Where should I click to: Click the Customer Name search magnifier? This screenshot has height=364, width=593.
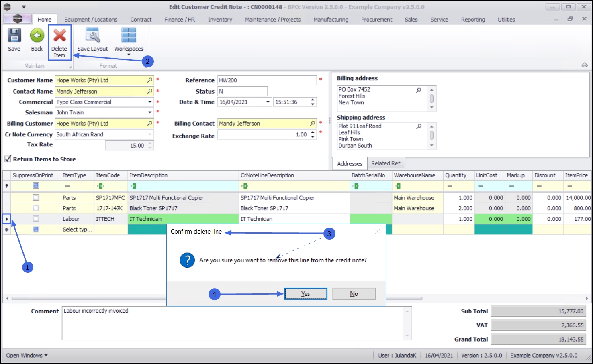pyautogui.click(x=150, y=80)
